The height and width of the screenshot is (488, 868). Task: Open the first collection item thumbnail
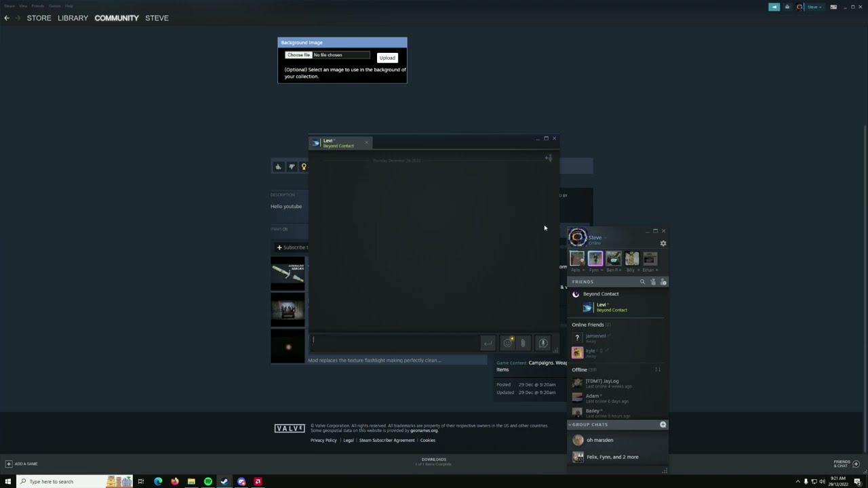[288, 273]
